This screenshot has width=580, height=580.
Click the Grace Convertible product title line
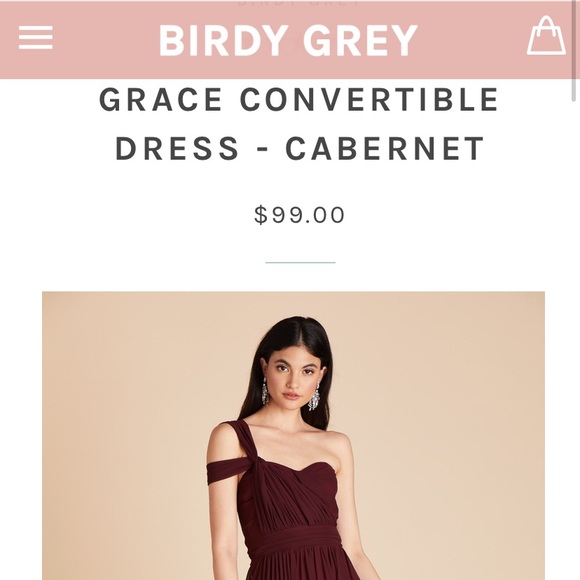coord(299,100)
